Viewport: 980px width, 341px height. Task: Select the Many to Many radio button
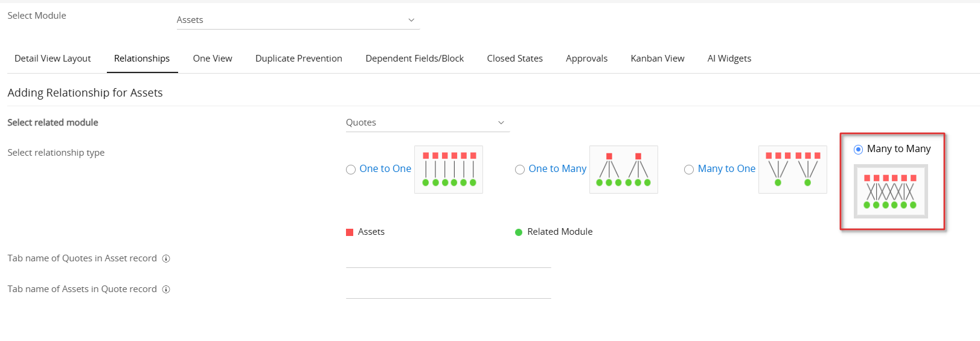[858, 150]
